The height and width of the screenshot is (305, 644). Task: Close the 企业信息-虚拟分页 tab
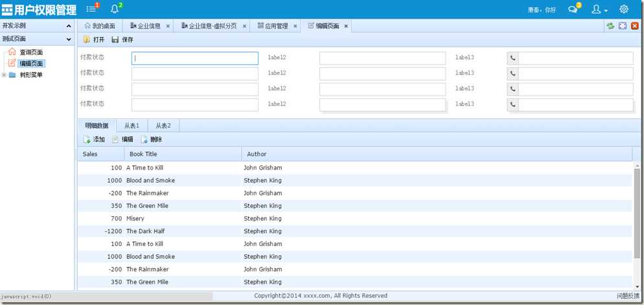244,27
